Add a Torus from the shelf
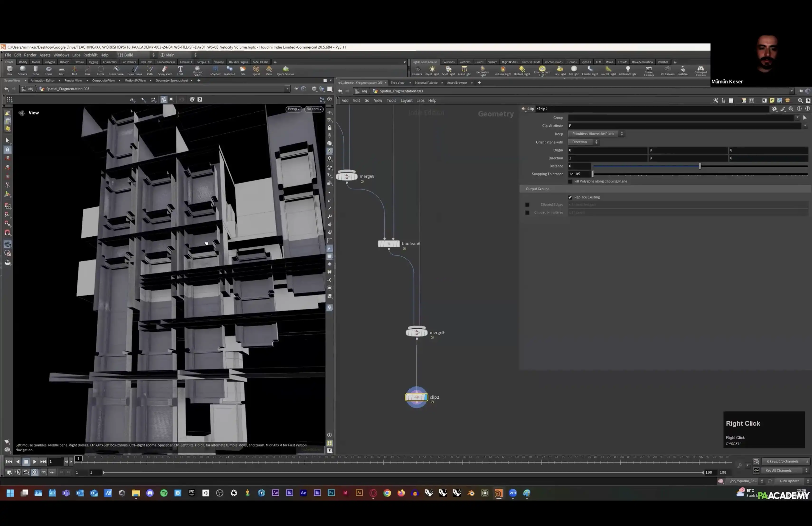The height and width of the screenshot is (526, 812). (x=48, y=70)
